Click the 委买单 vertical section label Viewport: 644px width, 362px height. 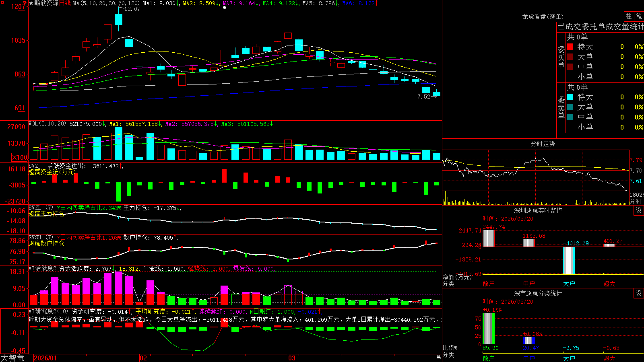pos(561,57)
